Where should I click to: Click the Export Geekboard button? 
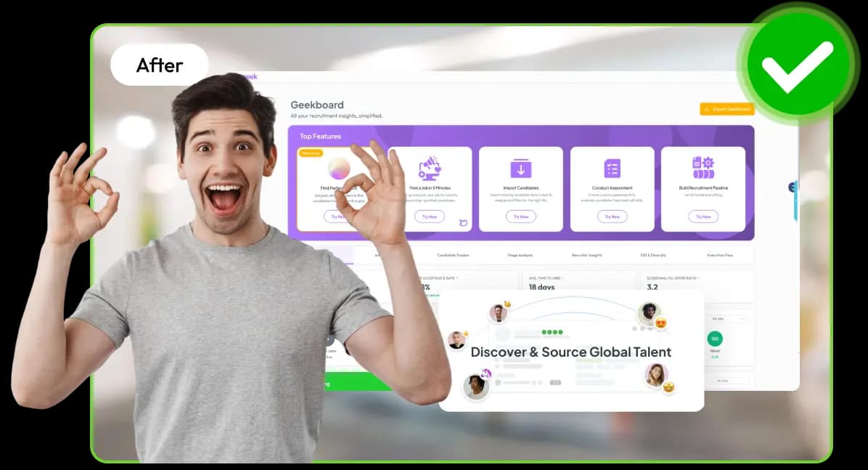(x=726, y=109)
